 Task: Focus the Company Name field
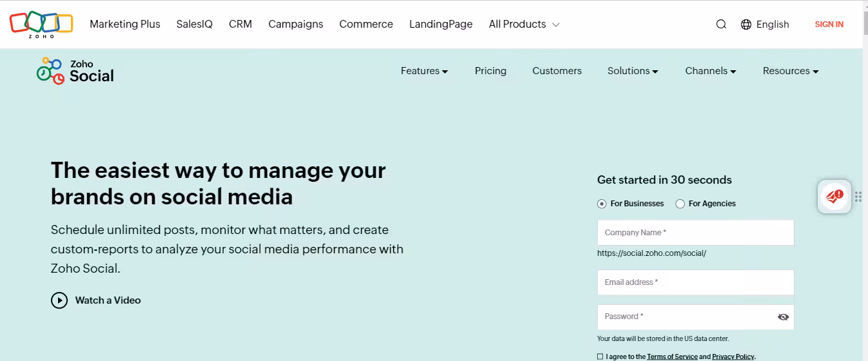pyautogui.click(x=696, y=233)
